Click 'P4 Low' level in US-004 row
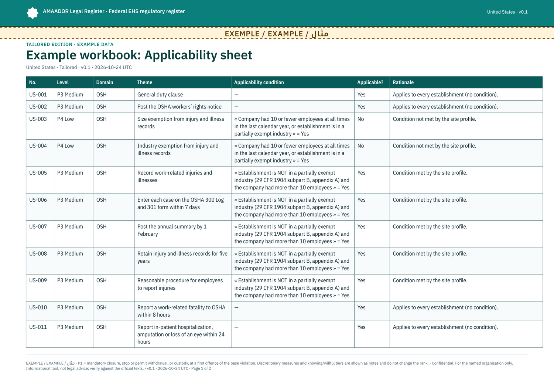Screen dimensions: 554x392 [x=65, y=146]
